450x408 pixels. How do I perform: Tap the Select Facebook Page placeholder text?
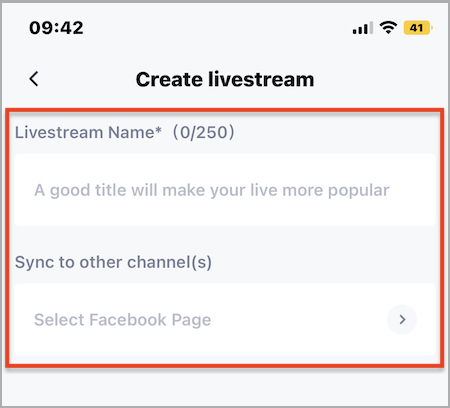pos(123,320)
